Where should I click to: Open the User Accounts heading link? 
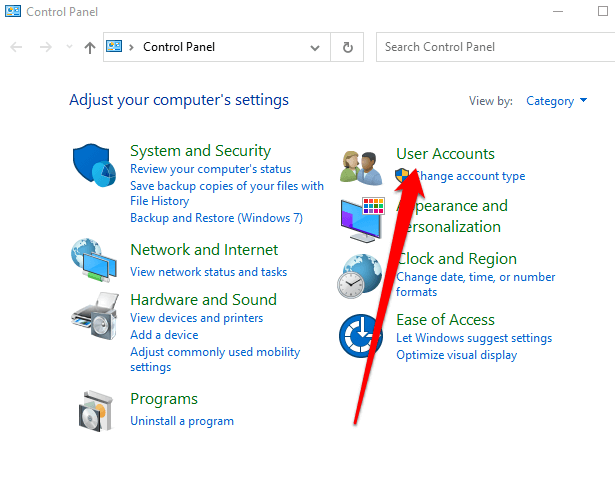pos(445,154)
